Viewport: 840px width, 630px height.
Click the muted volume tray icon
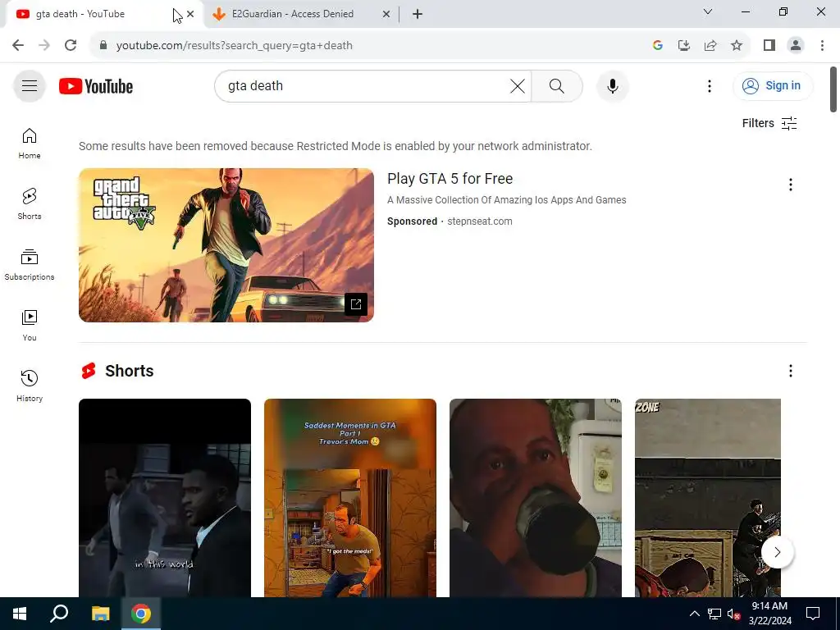tap(733, 614)
